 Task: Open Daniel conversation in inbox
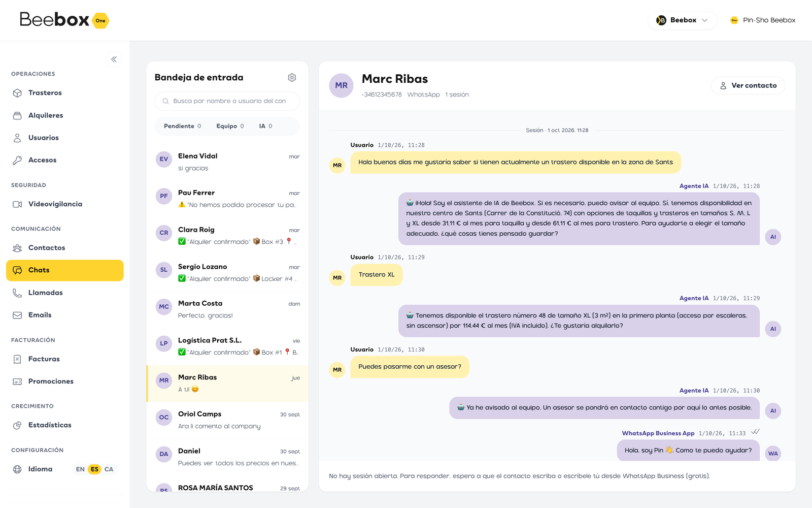[227, 457]
